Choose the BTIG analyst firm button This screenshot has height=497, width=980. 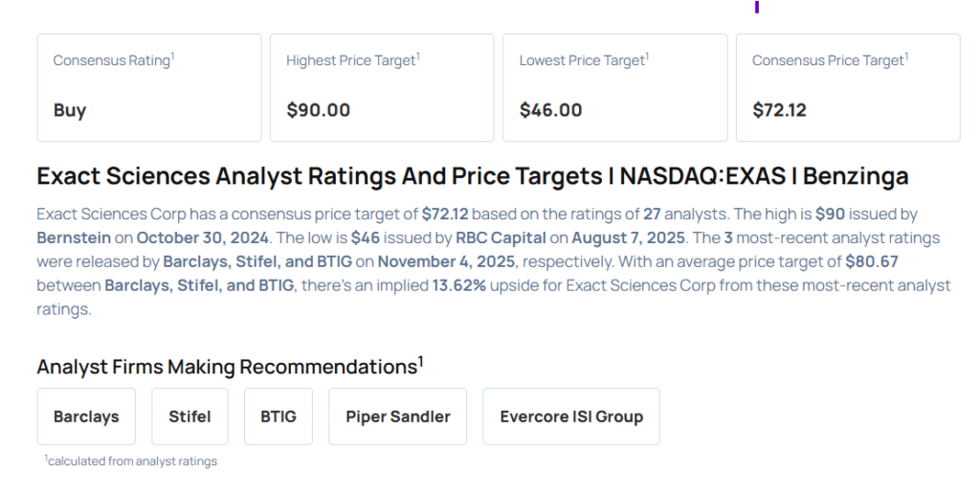278,417
